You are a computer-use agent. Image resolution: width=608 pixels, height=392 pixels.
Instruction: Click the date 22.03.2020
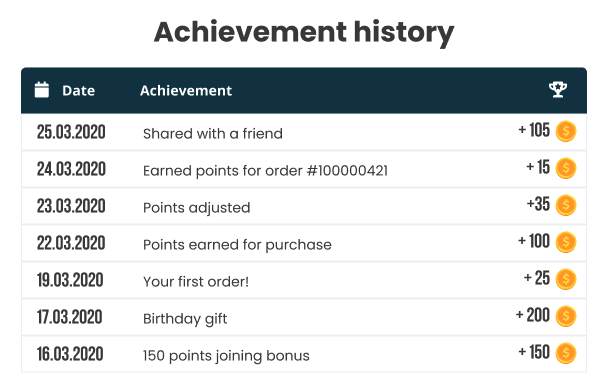click(x=71, y=243)
